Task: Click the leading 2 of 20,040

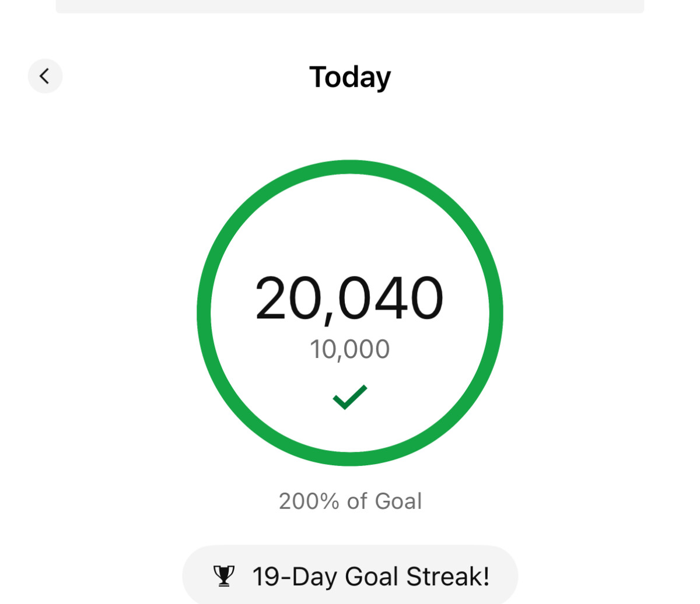Action: 273,299
